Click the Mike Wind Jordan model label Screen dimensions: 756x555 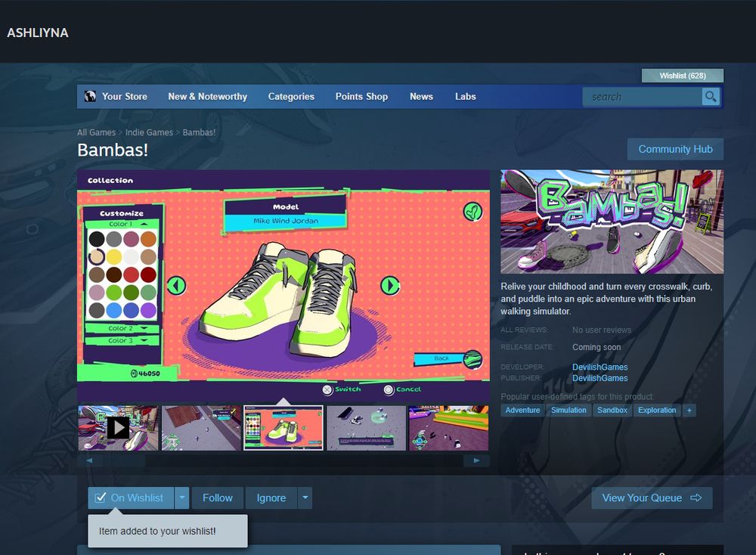[286, 221]
